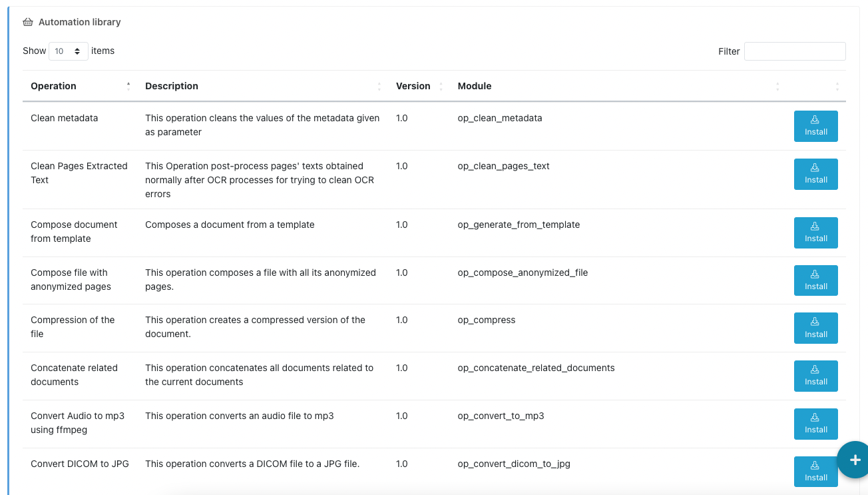Sort the table by the Version column header
Screen dimensions: 868x495
click(x=413, y=86)
